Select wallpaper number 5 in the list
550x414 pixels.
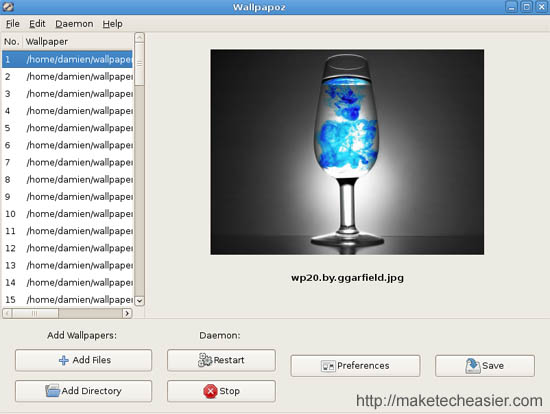point(67,128)
